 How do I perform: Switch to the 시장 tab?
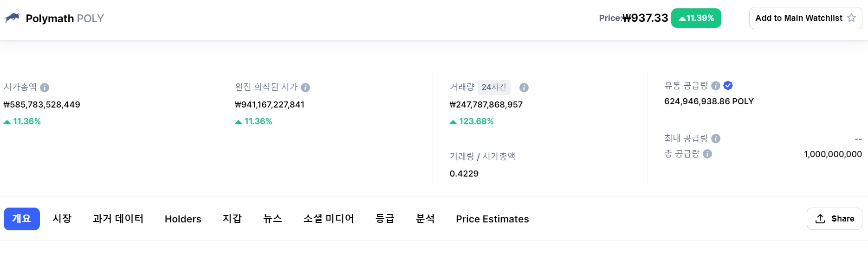(x=62, y=219)
